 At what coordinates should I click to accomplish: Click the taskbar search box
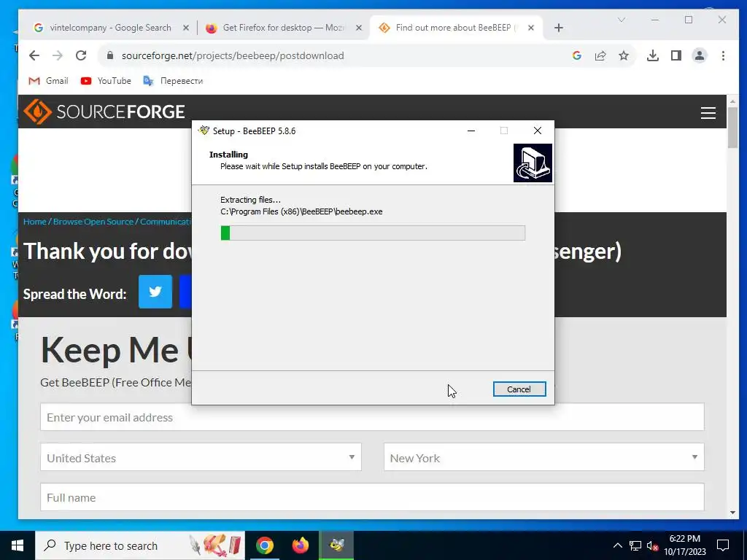pyautogui.click(x=140, y=545)
